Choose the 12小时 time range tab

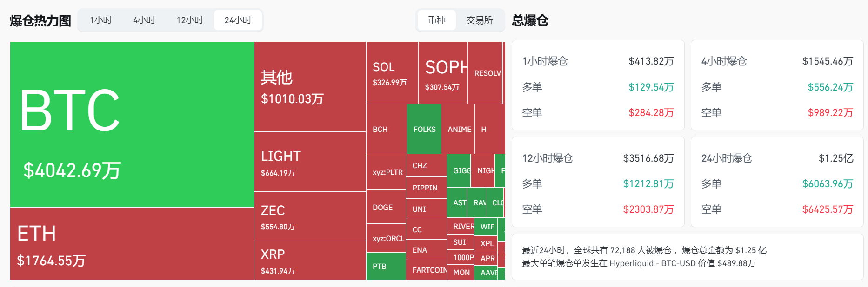190,20
